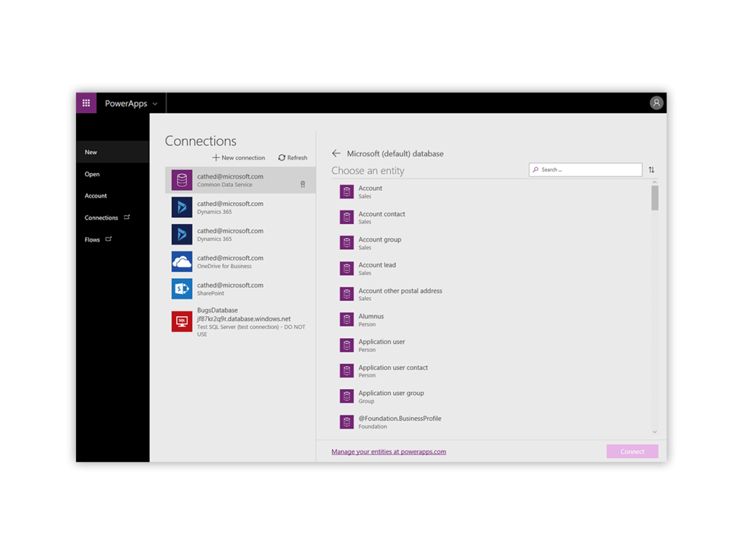Viewport: 748px width, 560px height.
Task: Select the BugsDatabase SQL Server icon
Action: (182, 321)
